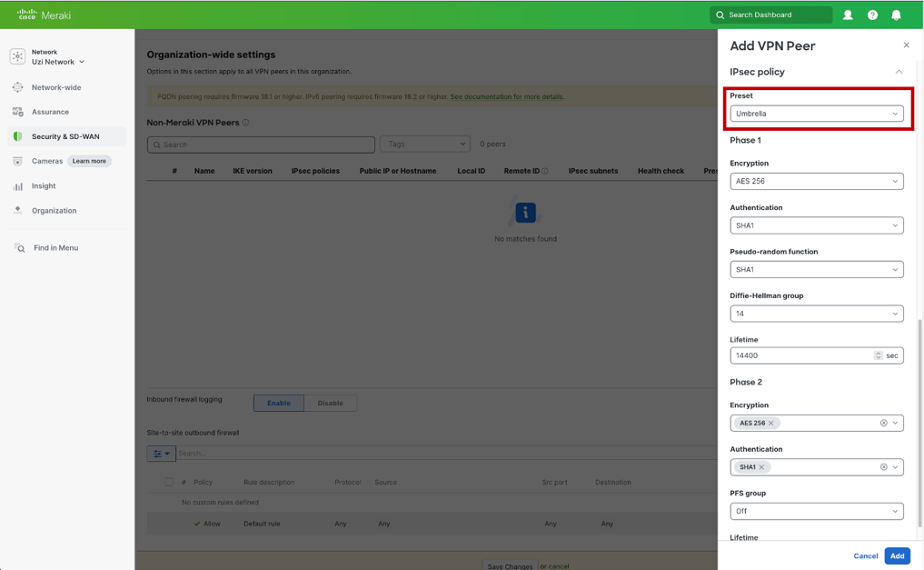Adjust the Phase 1 Lifetime stepper arrows
This screenshot has width=924, height=570.
(878, 355)
